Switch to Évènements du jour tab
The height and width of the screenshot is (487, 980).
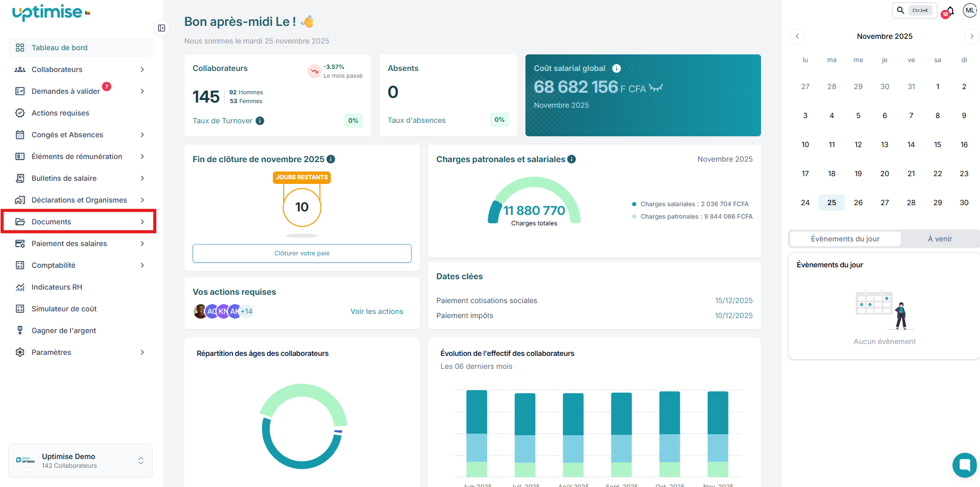point(845,239)
